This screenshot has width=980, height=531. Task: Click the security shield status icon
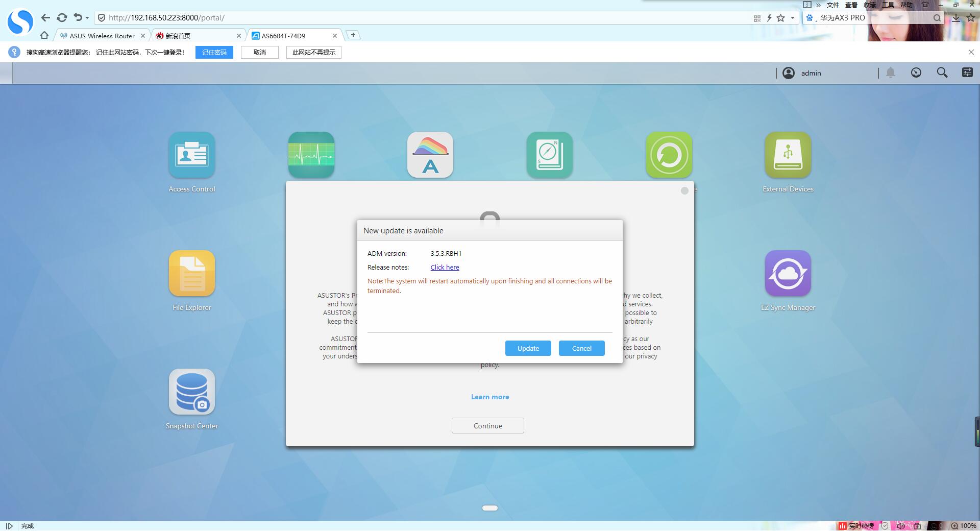pos(885,526)
